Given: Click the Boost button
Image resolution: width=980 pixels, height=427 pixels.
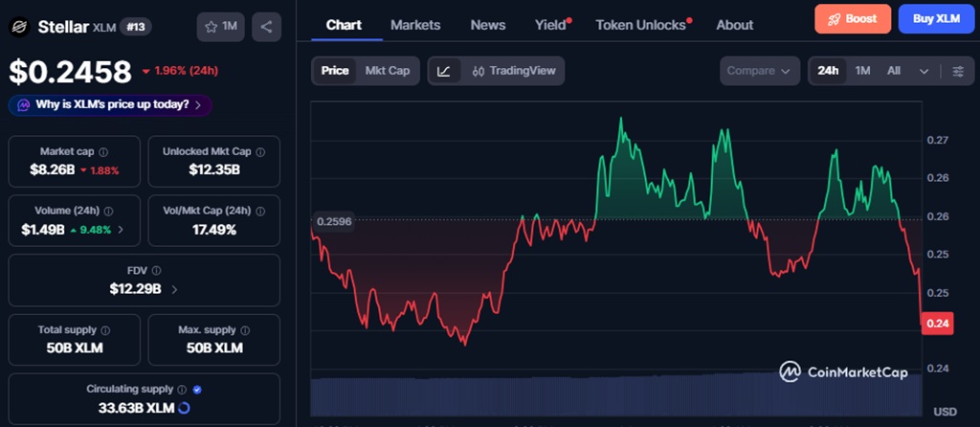Looking at the screenshot, I should [853, 19].
